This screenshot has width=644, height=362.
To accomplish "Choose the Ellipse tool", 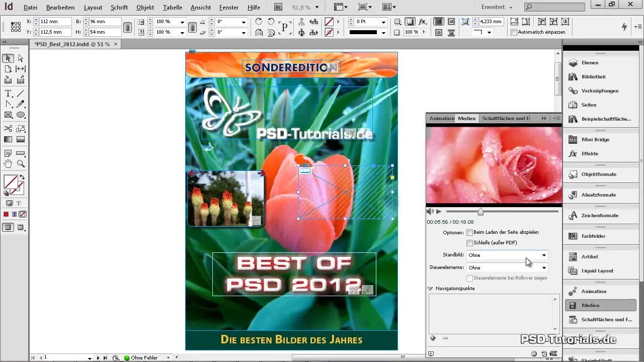I will tap(21, 115).
